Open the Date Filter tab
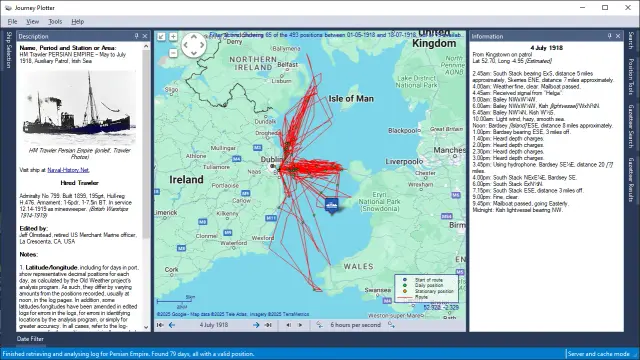The image size is (640, 360). point(30,339)
